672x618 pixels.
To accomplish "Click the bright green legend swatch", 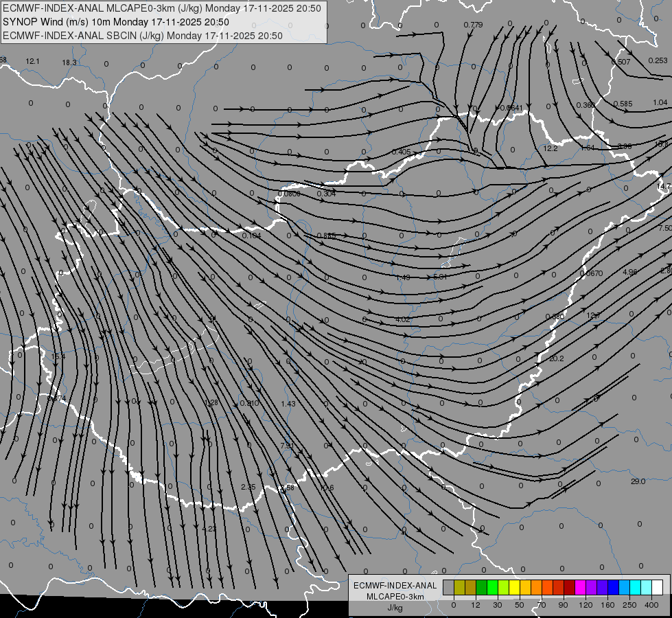I will [x=492, y=587].
